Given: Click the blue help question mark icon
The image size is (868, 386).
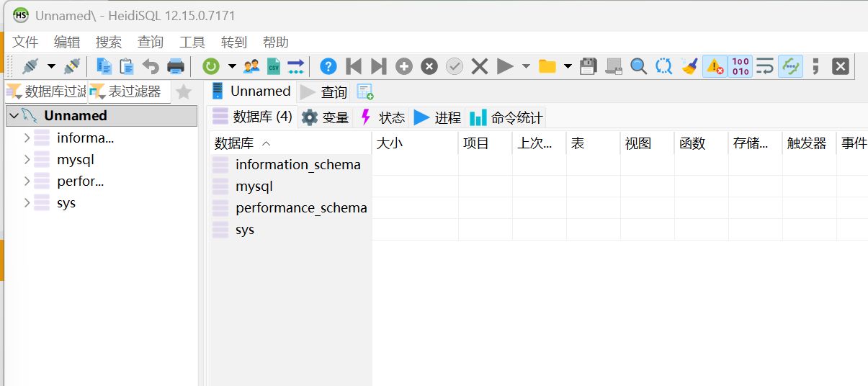Looking at the screenshot, I should pos(328,66).
